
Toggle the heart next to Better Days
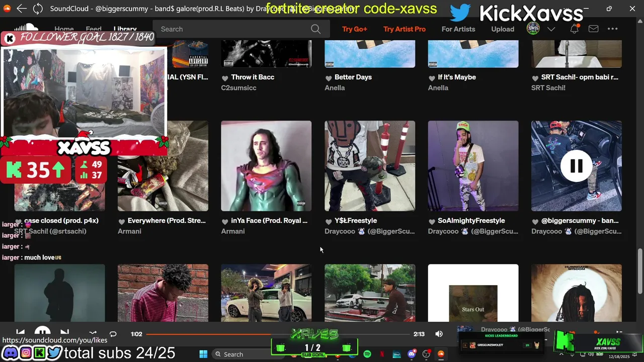(329, 78)
